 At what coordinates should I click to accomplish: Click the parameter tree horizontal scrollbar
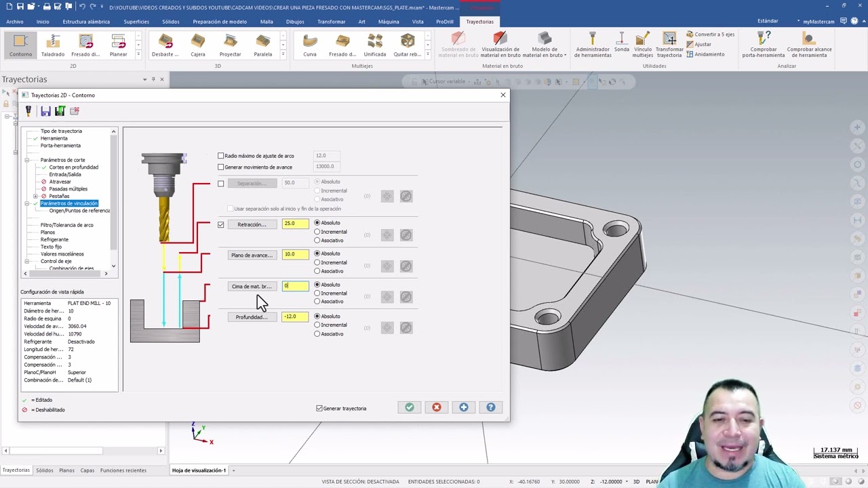pyautogui.click(x=65, y=273)
